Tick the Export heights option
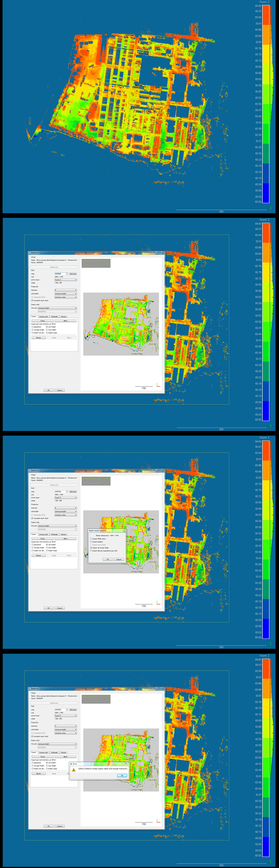This screenshot has width=279, height=868. coord(91,542)
